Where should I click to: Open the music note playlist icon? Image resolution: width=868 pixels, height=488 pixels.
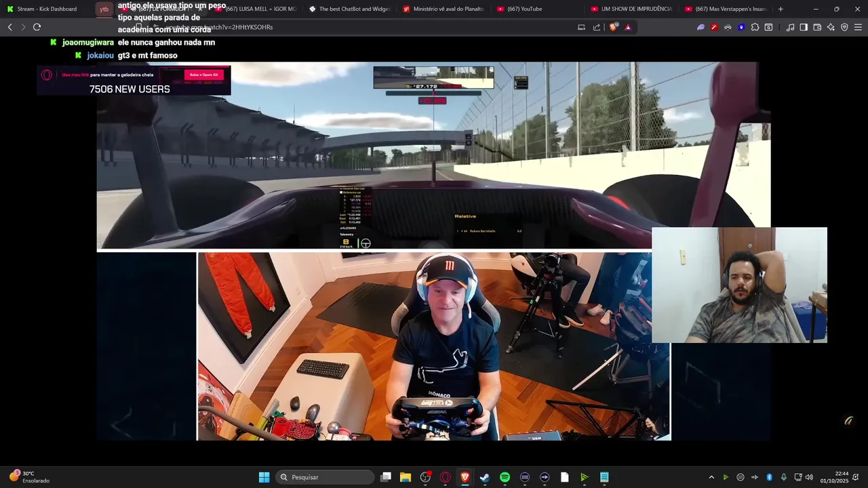pos(790,27)
